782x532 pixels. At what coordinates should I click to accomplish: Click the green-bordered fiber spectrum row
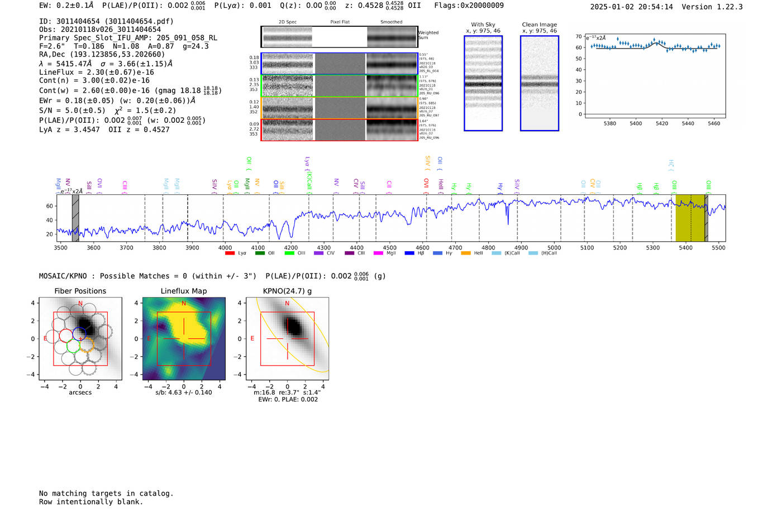point(340,85)
